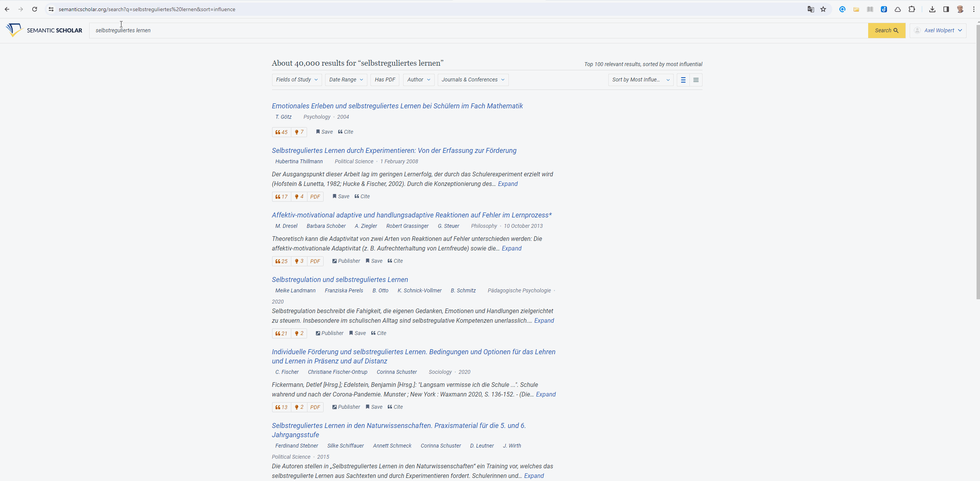Open the Journals & Conferences filter

point(473,80)
